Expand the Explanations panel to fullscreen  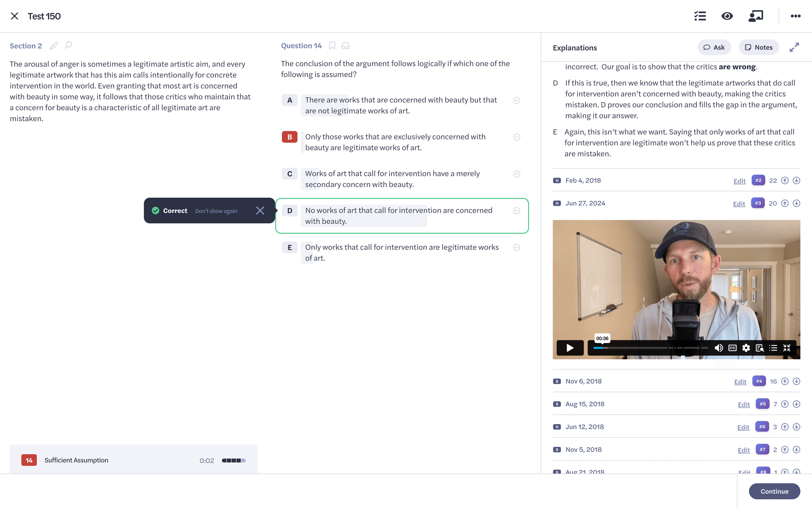click(794, 47)
